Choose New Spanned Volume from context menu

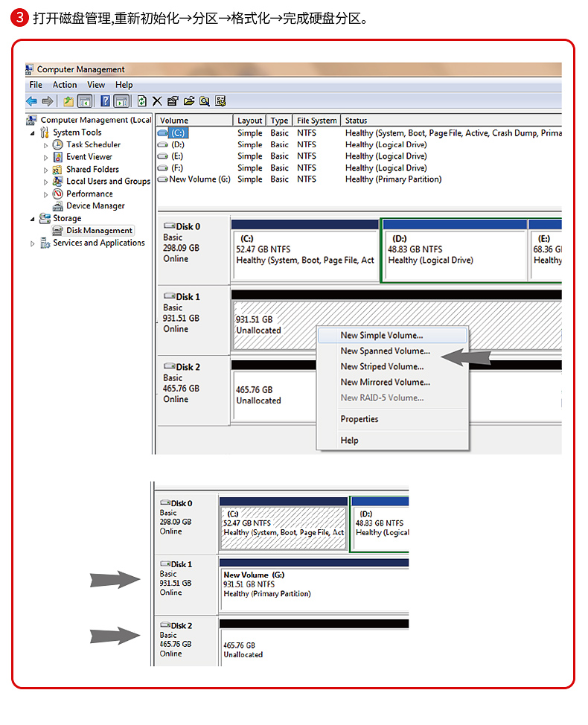tap(392, 351)
